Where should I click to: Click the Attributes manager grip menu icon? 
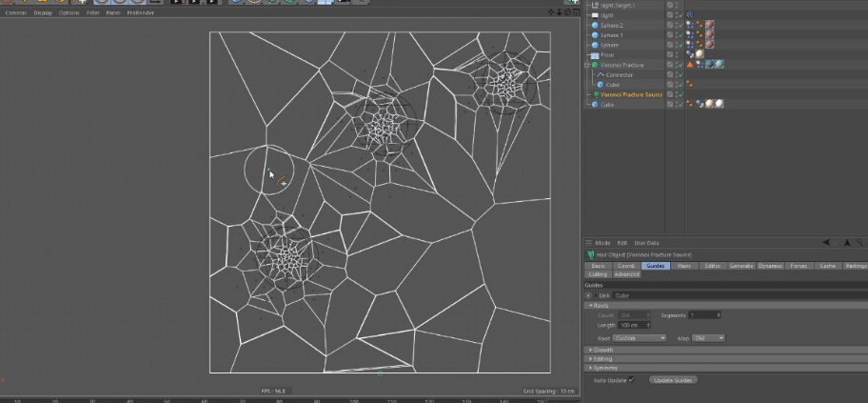point(588,243)
